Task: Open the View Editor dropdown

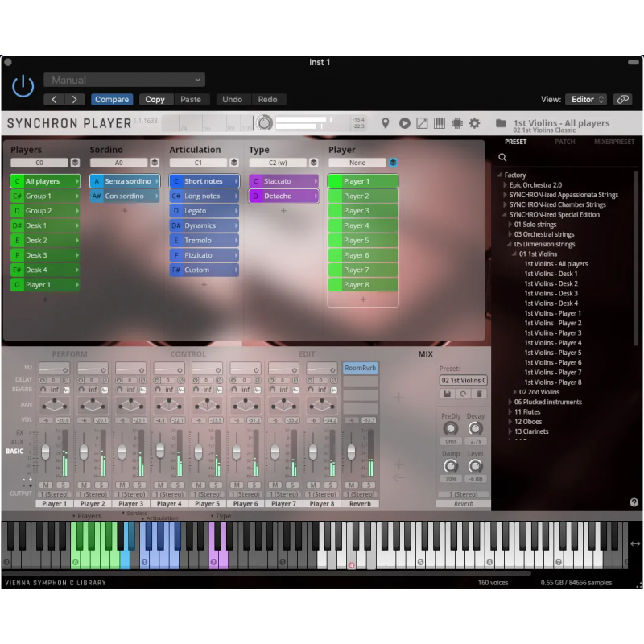Action: point(586,100)
